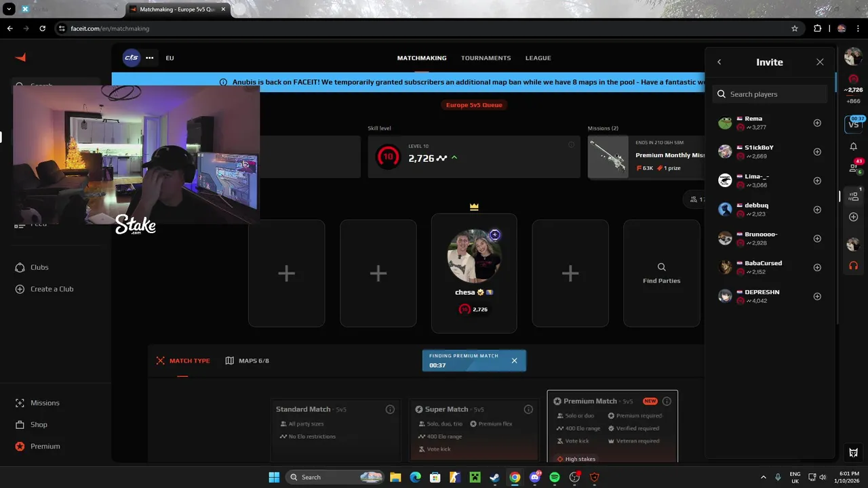Open the Chrome extensions puzzle icon
The height and width of the screenshot is (488, 868).
pos(817,28)
